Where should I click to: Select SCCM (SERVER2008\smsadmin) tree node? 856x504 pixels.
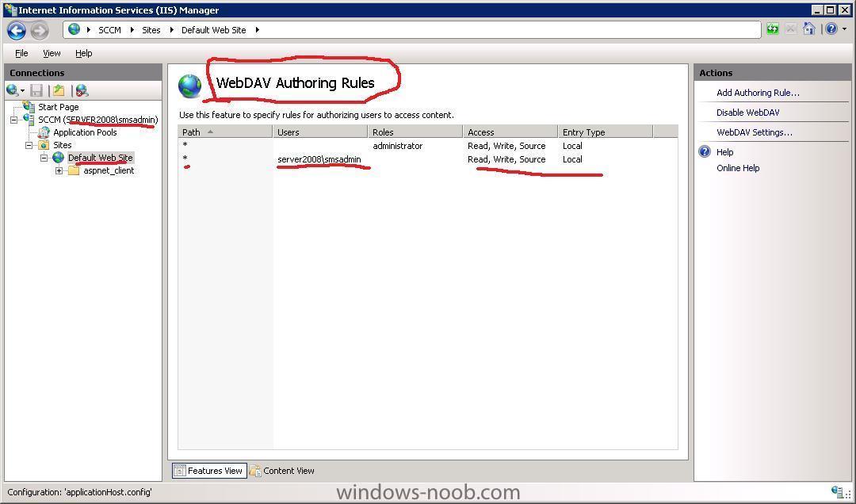(97, 120)
